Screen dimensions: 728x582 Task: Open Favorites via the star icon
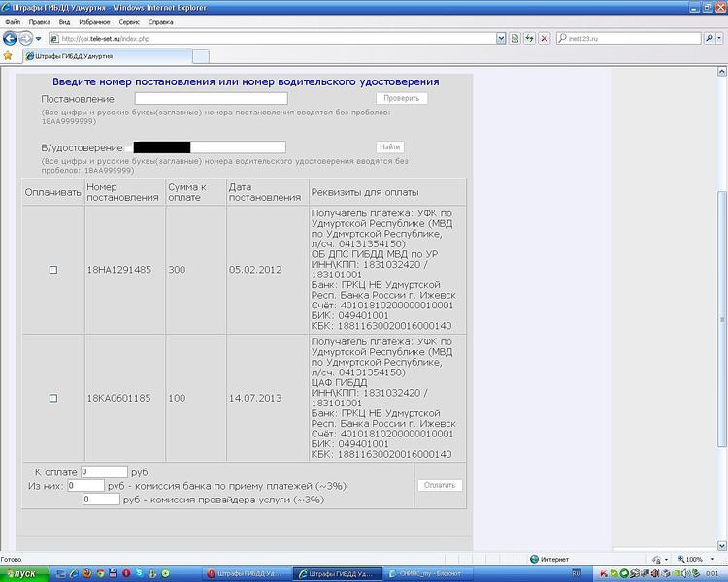(8, 56)
